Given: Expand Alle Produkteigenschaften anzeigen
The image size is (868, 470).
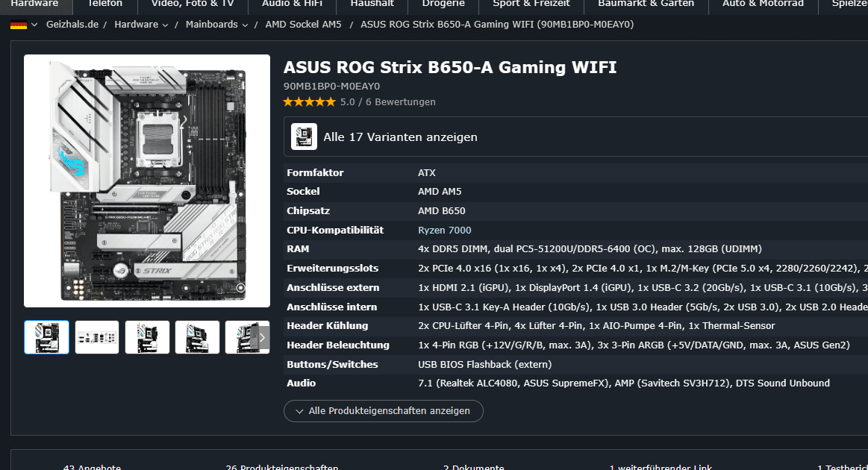Looking at the screenshot, I should (383, 411).
